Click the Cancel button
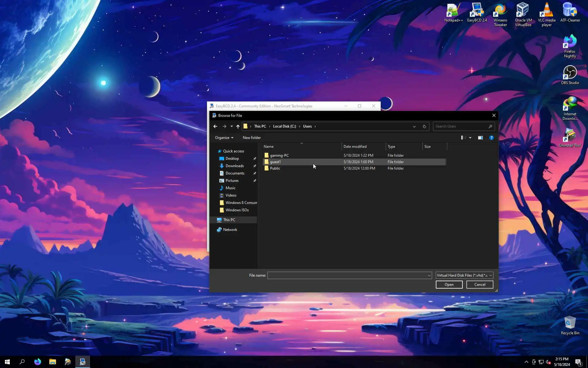 pos(480,285)
